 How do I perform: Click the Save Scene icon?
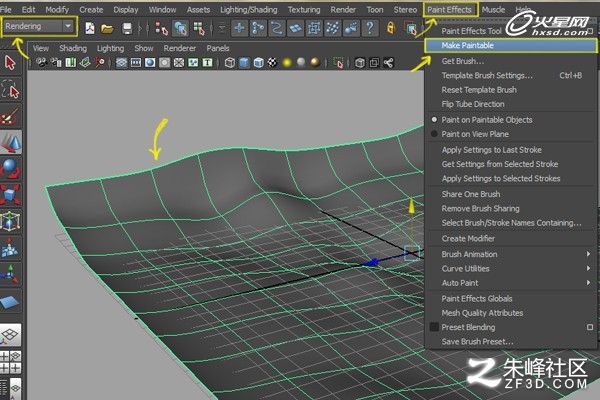pos(127,28)
